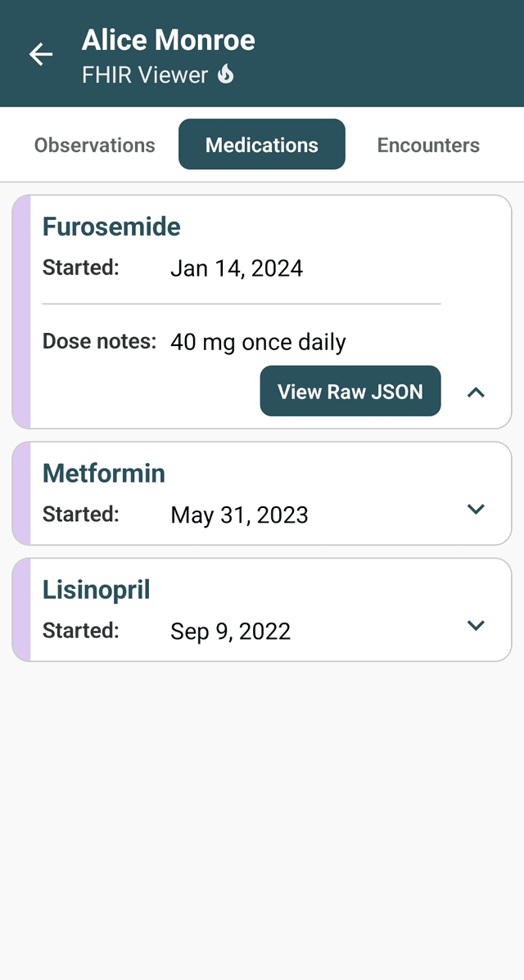Click the Jan 14, 2024 start date
Screen dimensions: 524x980
pos(237,268)
